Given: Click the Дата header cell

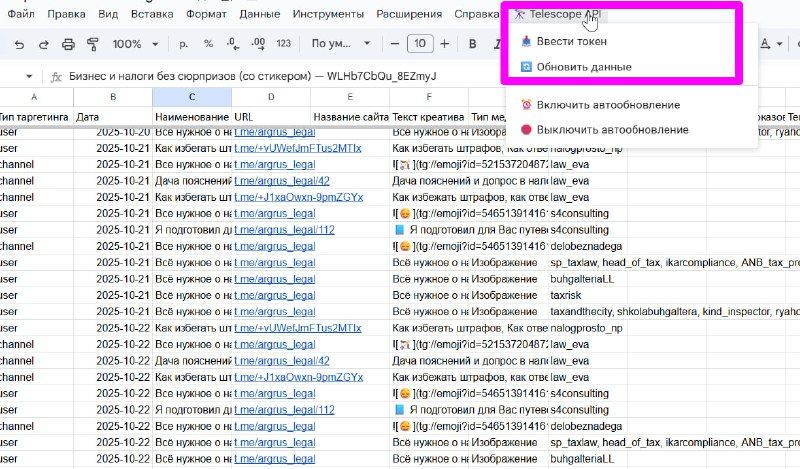Looking at the screenshot, I should [x=113, y=117].
